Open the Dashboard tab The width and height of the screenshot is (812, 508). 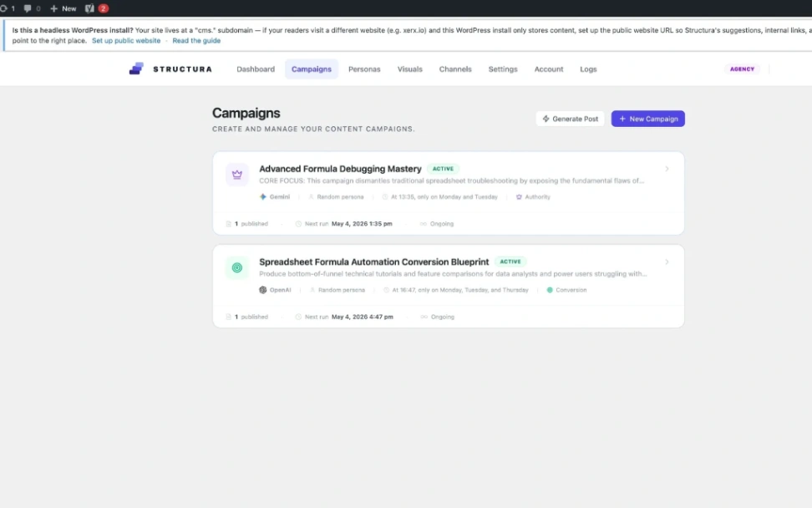pos(256,69)
